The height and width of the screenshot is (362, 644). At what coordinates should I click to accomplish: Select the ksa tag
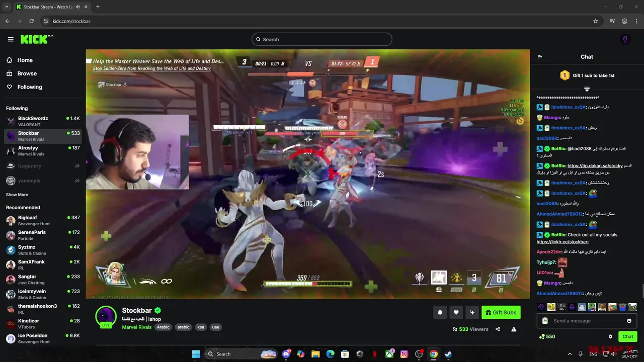point(201,327)
